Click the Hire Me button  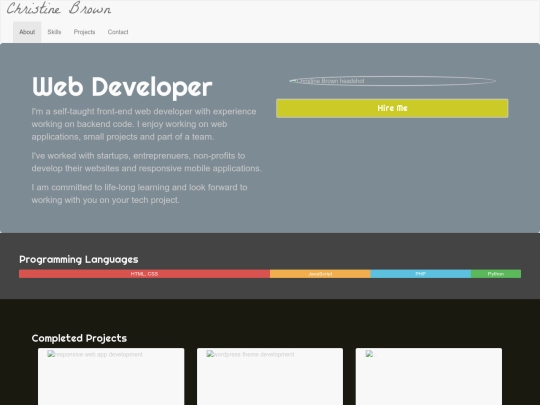tap(392, 108)
